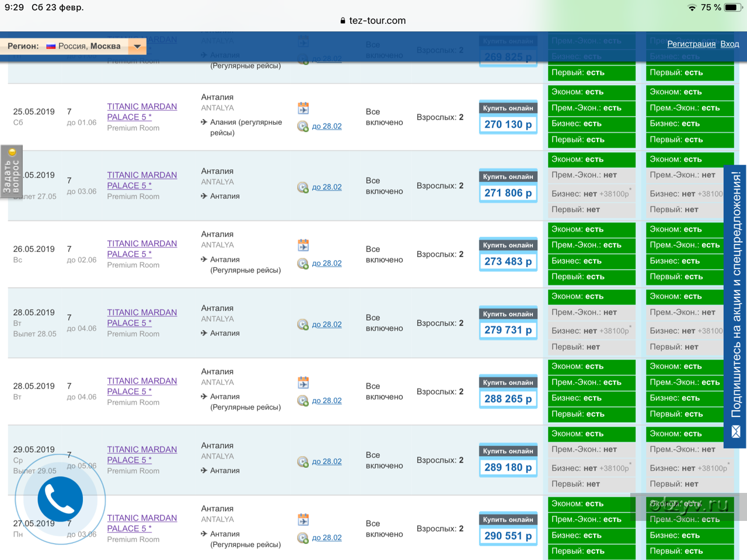Click Вылет 28.05 departure note

click(35, 334)
